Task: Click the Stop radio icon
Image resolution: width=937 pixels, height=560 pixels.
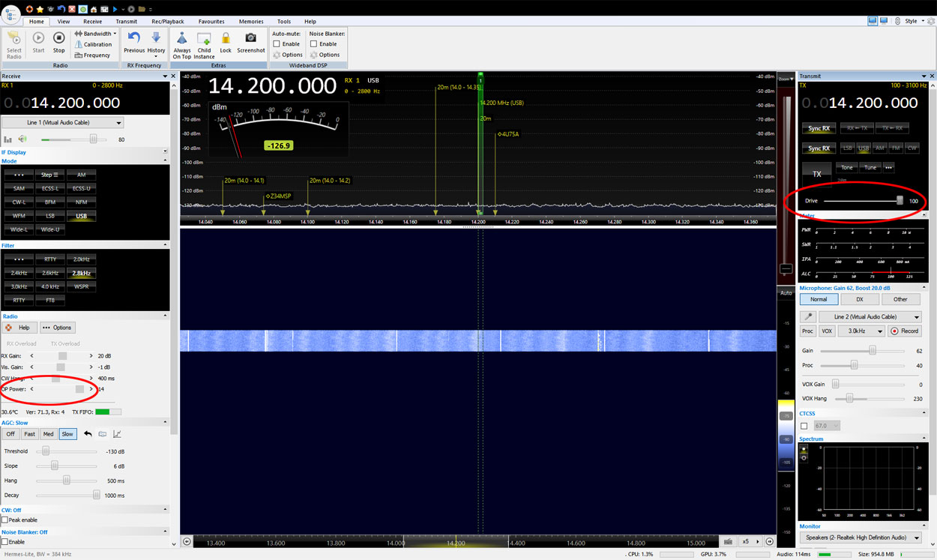Action: coord(58,37)
